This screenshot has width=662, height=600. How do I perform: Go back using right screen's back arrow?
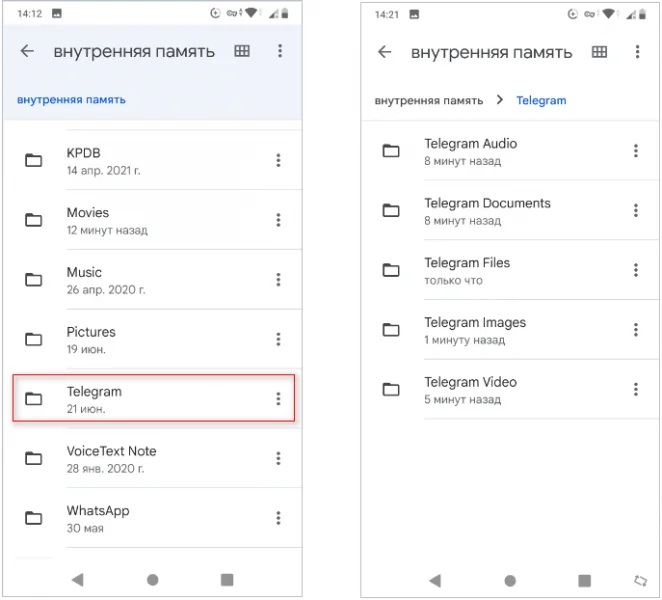[385, 52]
